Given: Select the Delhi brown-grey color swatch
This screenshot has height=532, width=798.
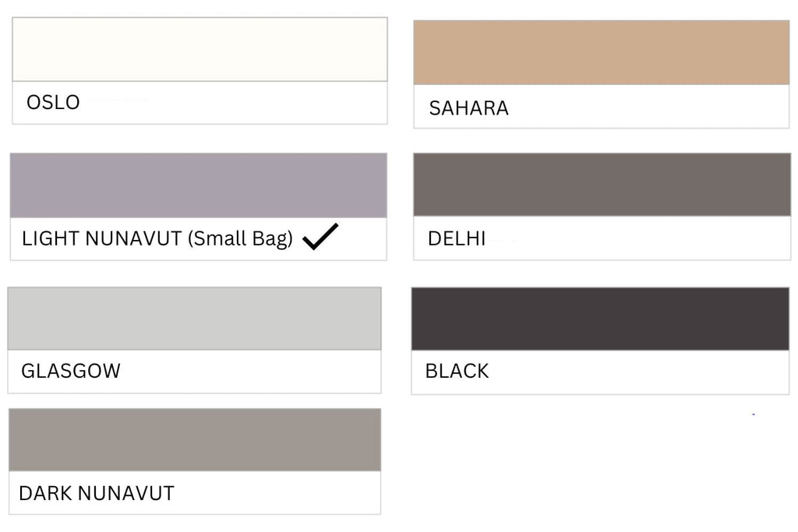Looking at the screenshot, I should pos(602,185).
